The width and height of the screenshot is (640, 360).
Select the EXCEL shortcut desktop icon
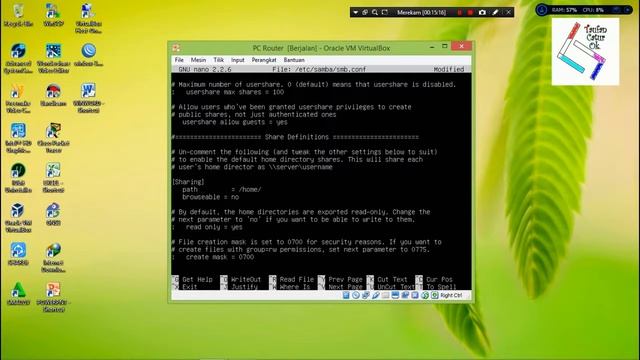(x=53, y=178)
